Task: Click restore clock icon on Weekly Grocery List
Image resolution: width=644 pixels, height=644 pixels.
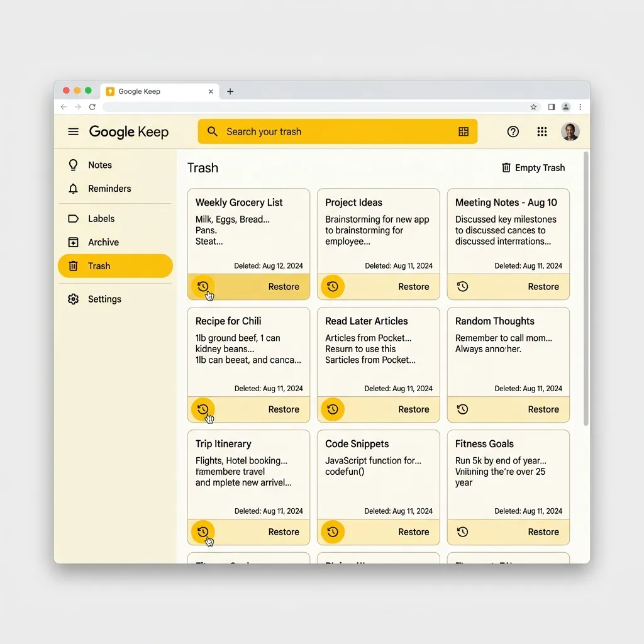Action: (x=203, y=287)
